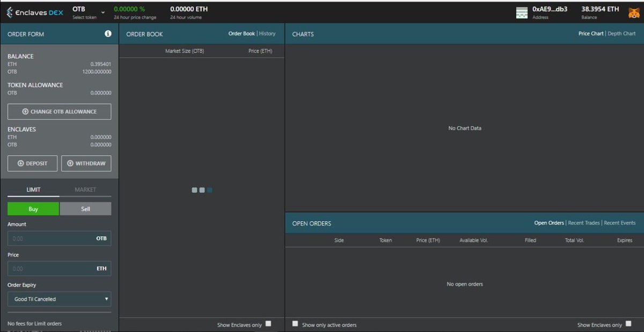Screen dimensions: 644x332
Task: Click the No fees for Limit orders note
Action: click(x=34, y=323)
